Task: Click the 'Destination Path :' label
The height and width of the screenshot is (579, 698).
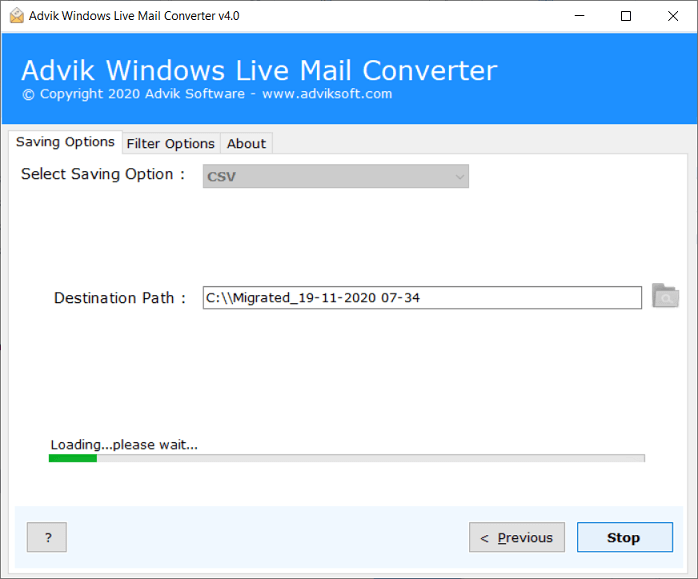Action: click(120, 298)
